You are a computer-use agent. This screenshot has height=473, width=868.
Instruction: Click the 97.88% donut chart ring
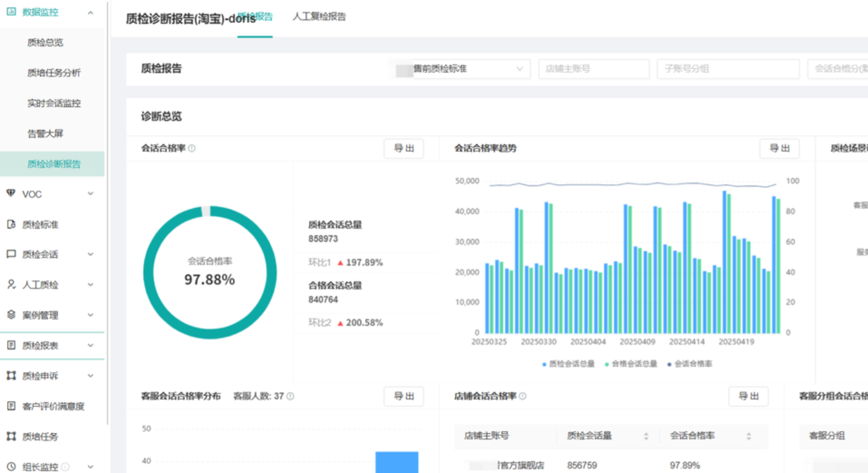[x=210, y=272]
